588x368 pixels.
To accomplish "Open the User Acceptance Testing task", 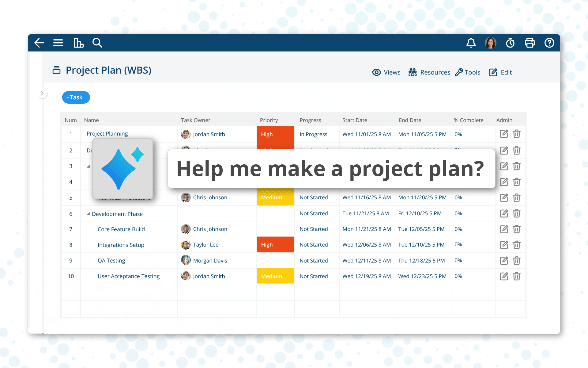I will click(x=129, y=276).
